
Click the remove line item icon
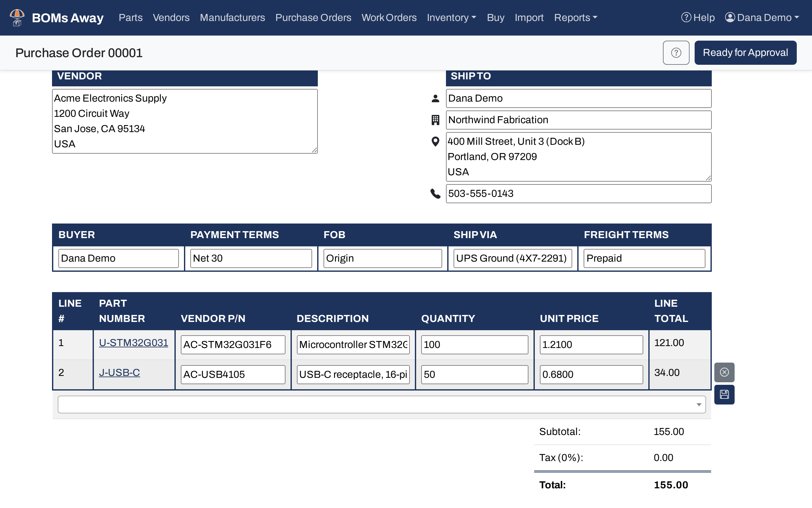[x=724, y=372]
